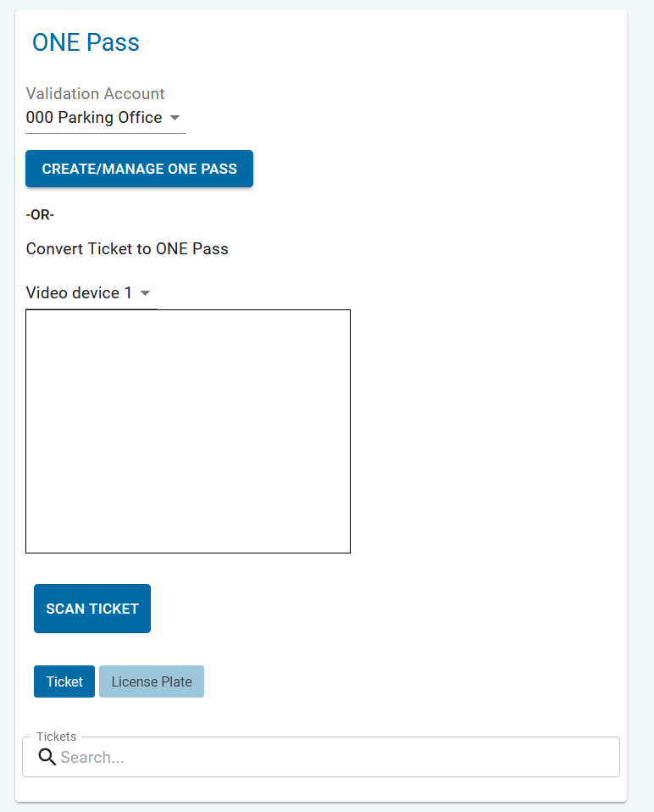Click the Tickets search input field
Viewport: 654px width, 812px height.
[254, 756]
